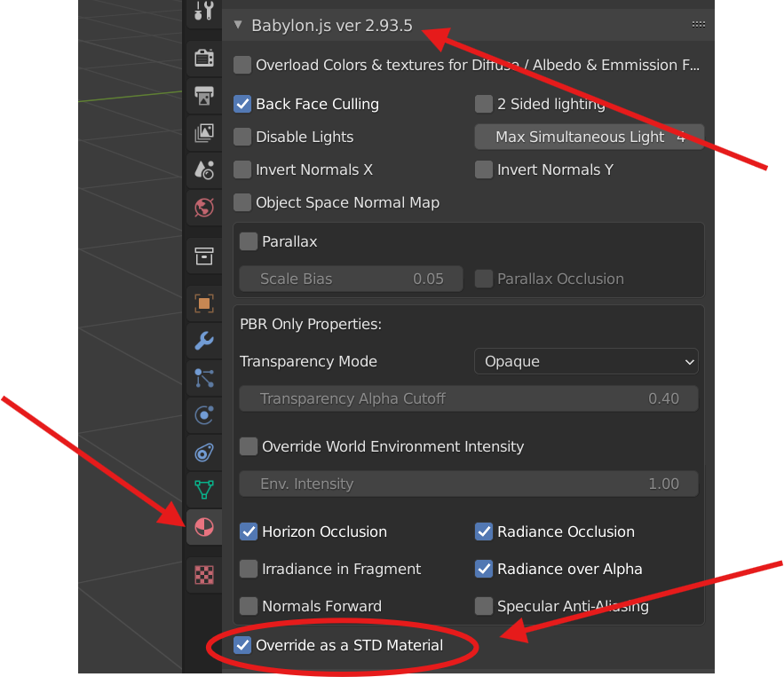The height and width of the screenshot is (677, 784).
Task: Collapse the Babylon.js ver 2.93.5 panel
Action: point(238,25)
